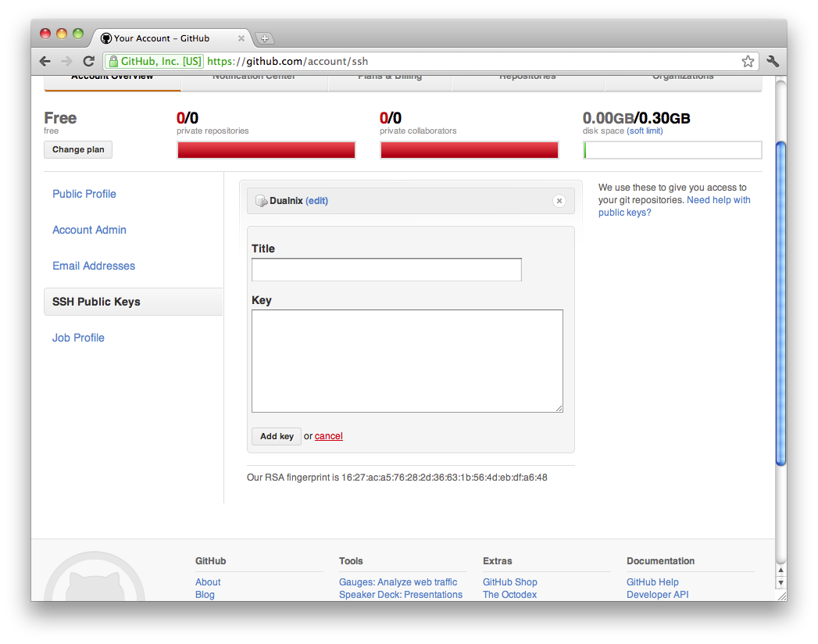The height and width of the screenshot is (644, 818).
Task: Open the Notification Center tab
Action: coord(254,82)
